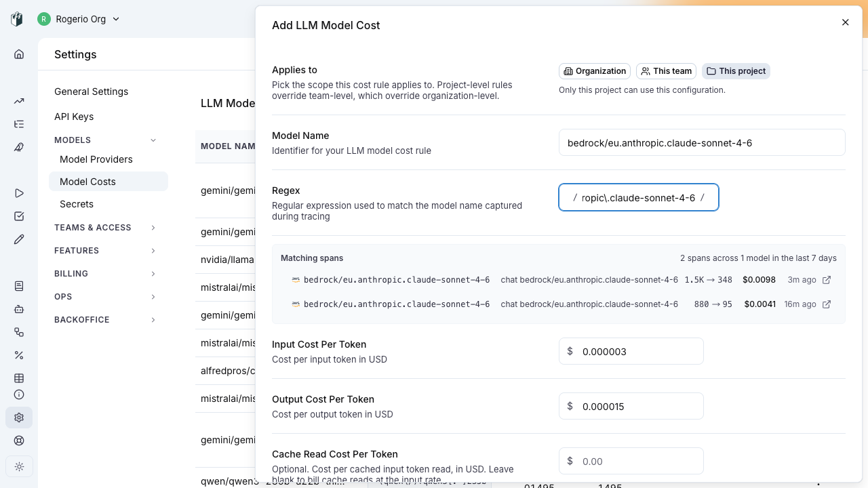
Task: Click '2 spans across 1 model' summary text
Action: pos(758,258)
